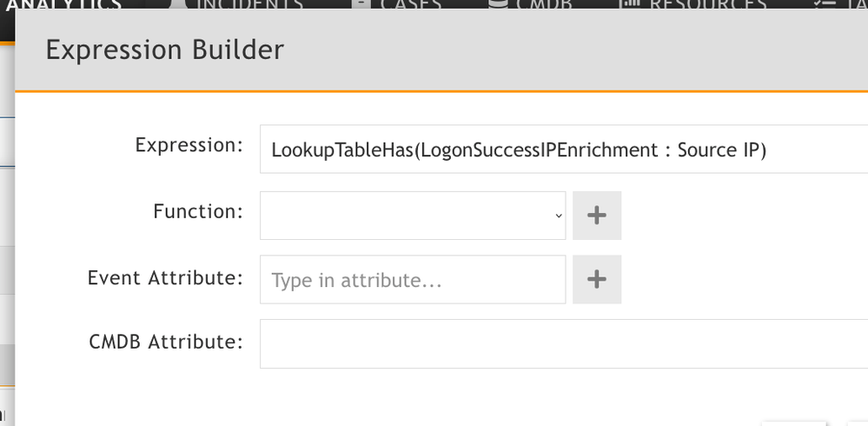Open the Incidents tab

[250, 4]
